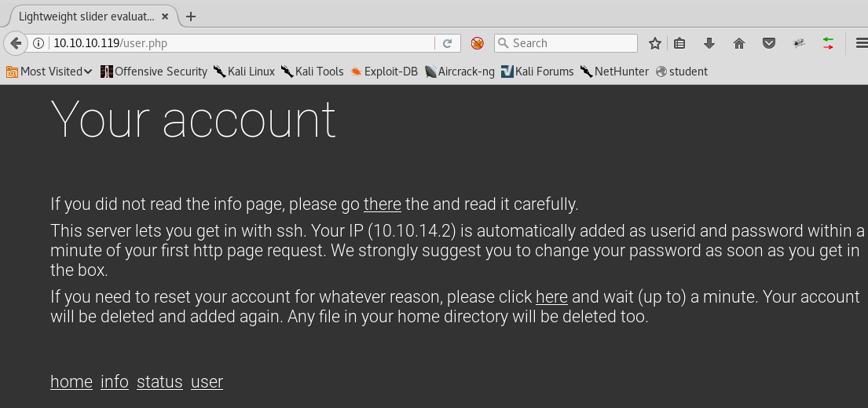Viewport: 868px width, 408px height.
Task: Follow the 'there' info page link
Action: coord(382,204)
